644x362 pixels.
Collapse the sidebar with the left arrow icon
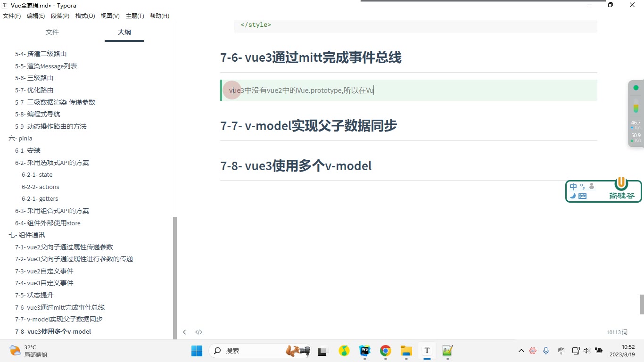pos(184,332)
